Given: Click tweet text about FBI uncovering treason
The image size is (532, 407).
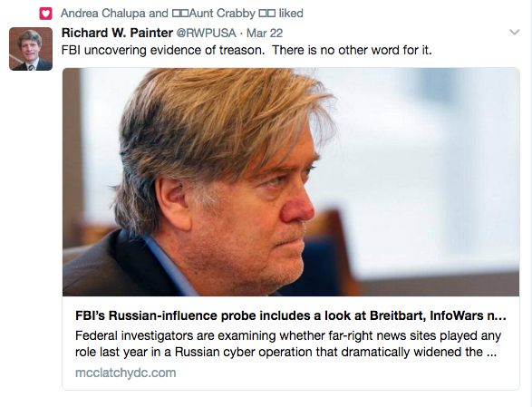Looking at the screenshot, I should point(247,50).
